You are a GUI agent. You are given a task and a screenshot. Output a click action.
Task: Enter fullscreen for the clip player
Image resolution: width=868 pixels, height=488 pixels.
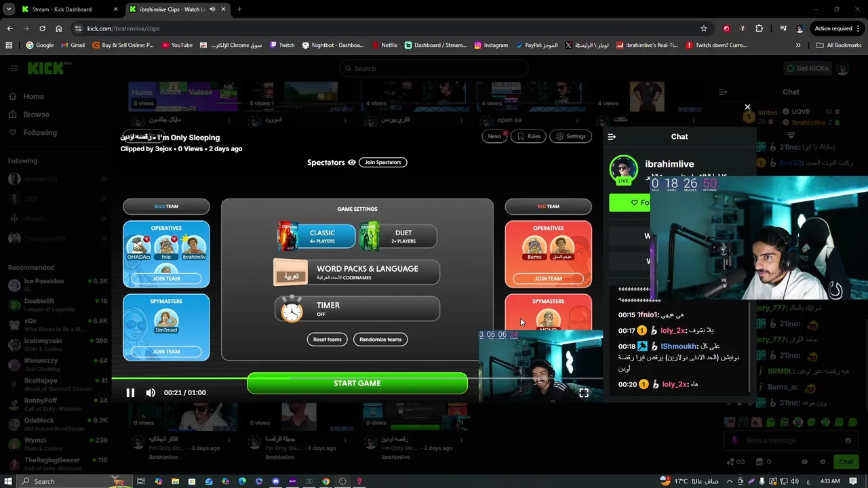click(584, 392)
